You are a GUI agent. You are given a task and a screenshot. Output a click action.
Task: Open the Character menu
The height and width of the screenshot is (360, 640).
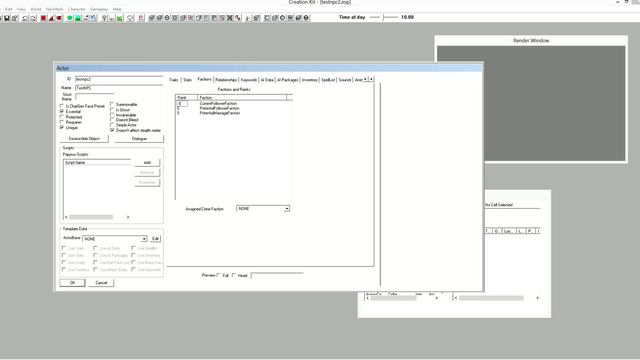(x=77, y=9)
